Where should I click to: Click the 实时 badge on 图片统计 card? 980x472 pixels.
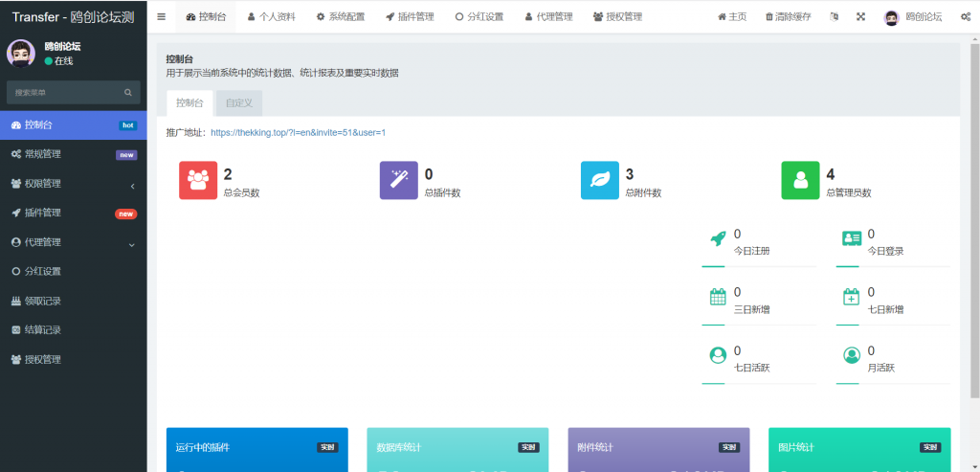(x=930, y=448)
